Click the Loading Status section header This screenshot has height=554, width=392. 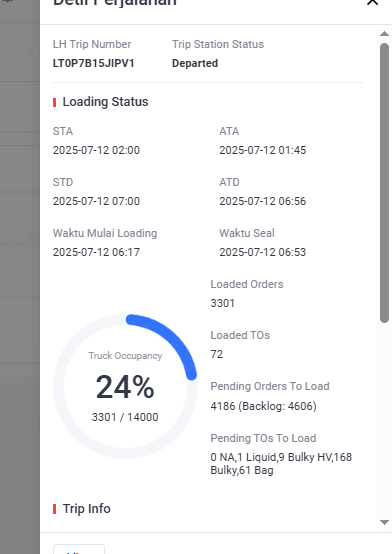point(105,102)
